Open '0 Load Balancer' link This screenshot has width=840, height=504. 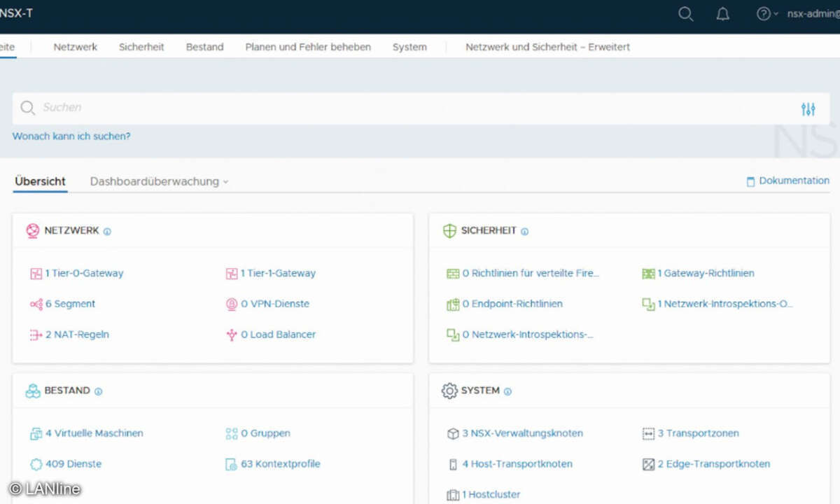point(279,335)
